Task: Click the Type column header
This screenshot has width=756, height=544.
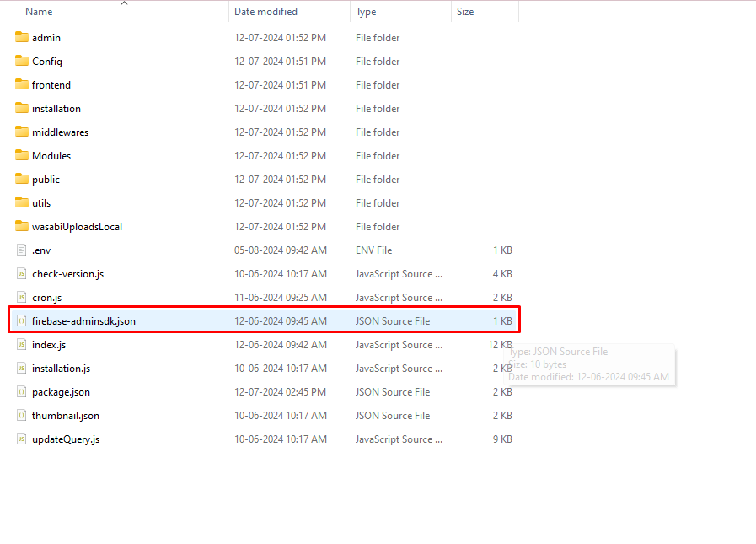Action: [x=366, y=12]
